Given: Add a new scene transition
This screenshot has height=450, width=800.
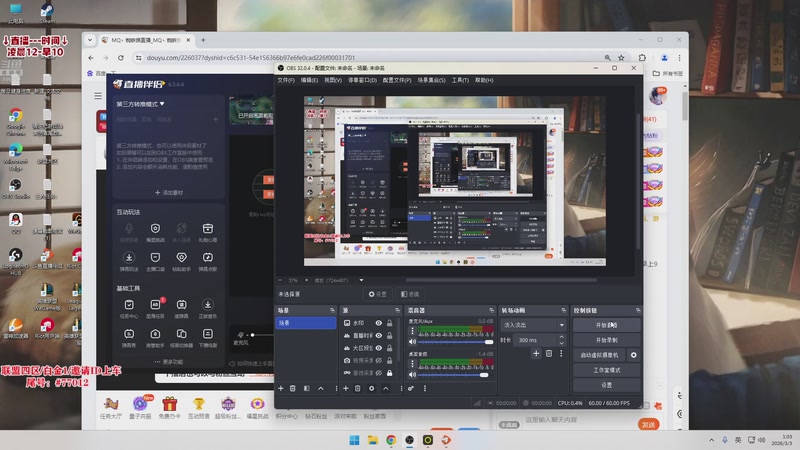Looking at the screenshot, I should (536, 353).
